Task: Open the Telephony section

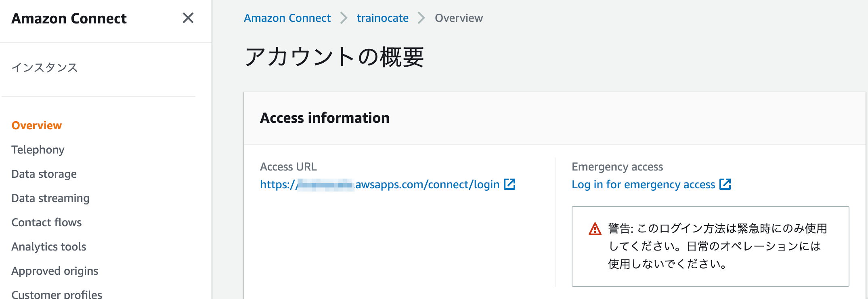Action: point(38,149)
